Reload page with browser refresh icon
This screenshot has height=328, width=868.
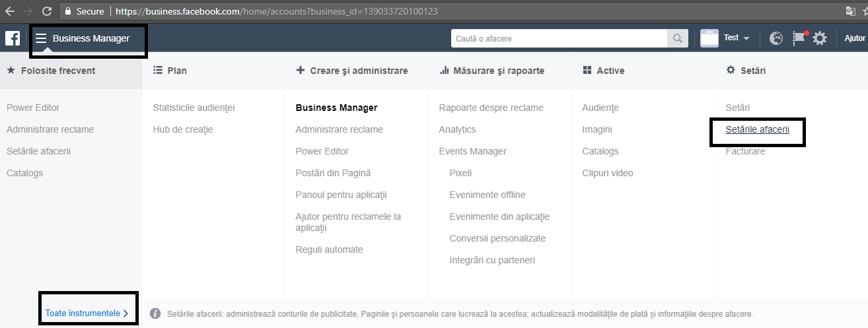[46, 11]
